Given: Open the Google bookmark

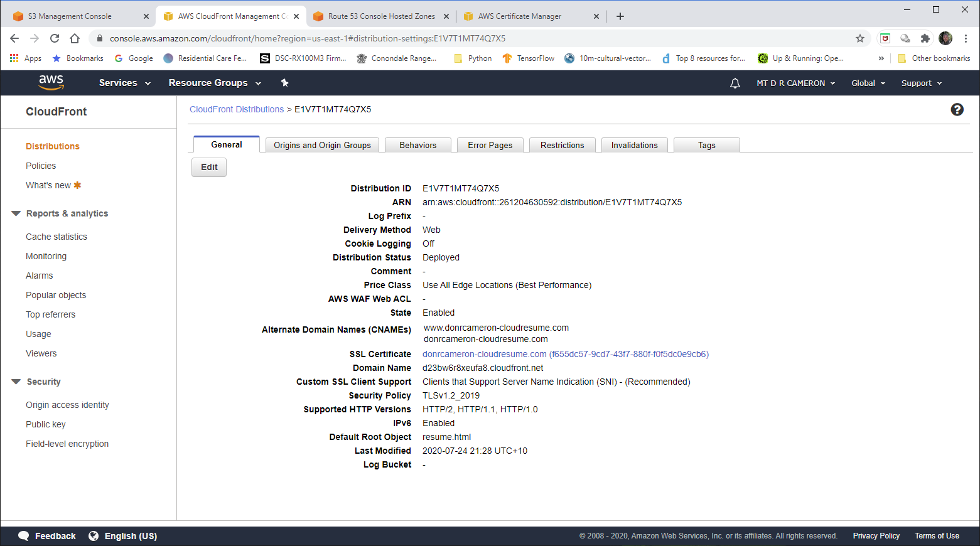Looking at the screenshot, I should (134, 58).
